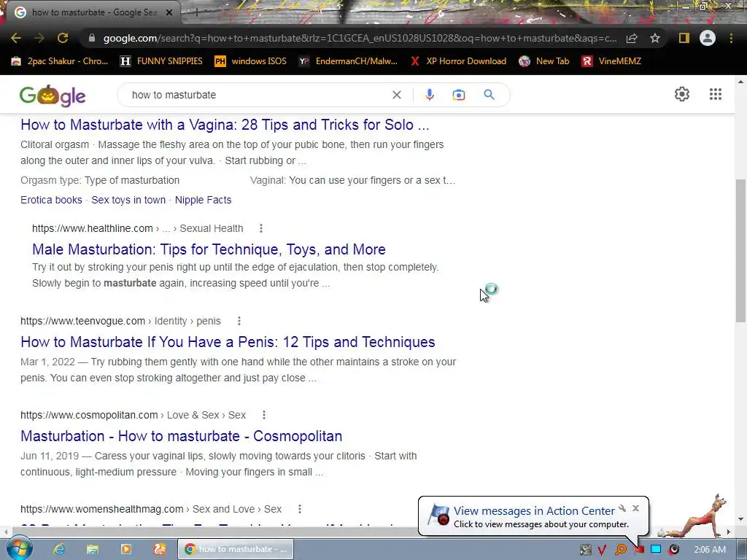Click the taskbar clock showing 2:06 AM

710,550
